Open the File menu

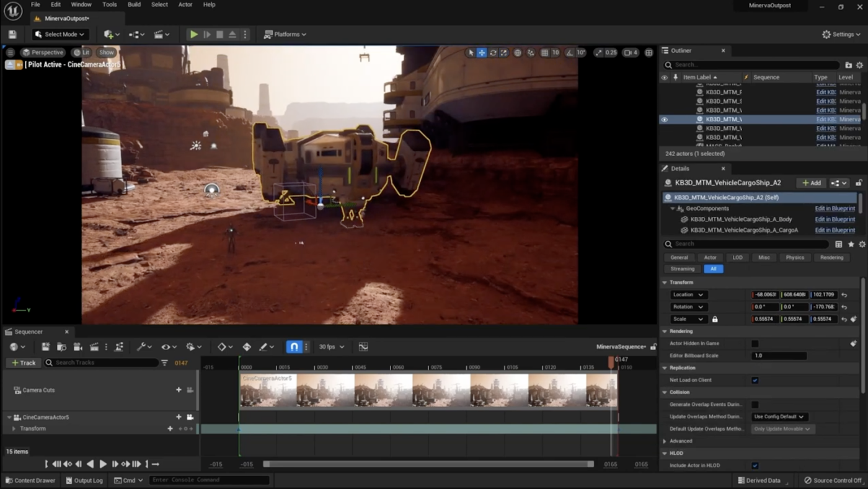[35, 4]
